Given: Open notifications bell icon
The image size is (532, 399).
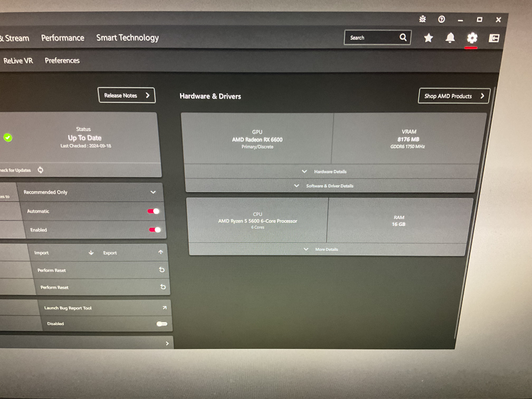Looking at the screenshot, I should point(450,37).
